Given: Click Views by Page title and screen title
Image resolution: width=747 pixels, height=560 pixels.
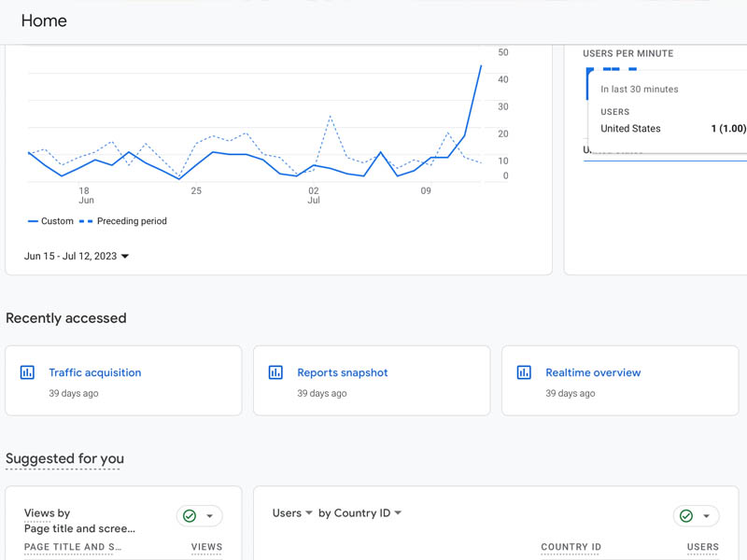Looking at the screenshot, I should pyautogui.click(x=79, y=521).
